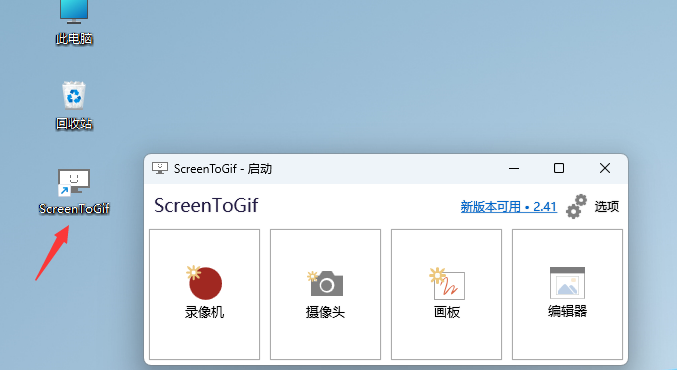Click the red Recorder circle icon

204,282
